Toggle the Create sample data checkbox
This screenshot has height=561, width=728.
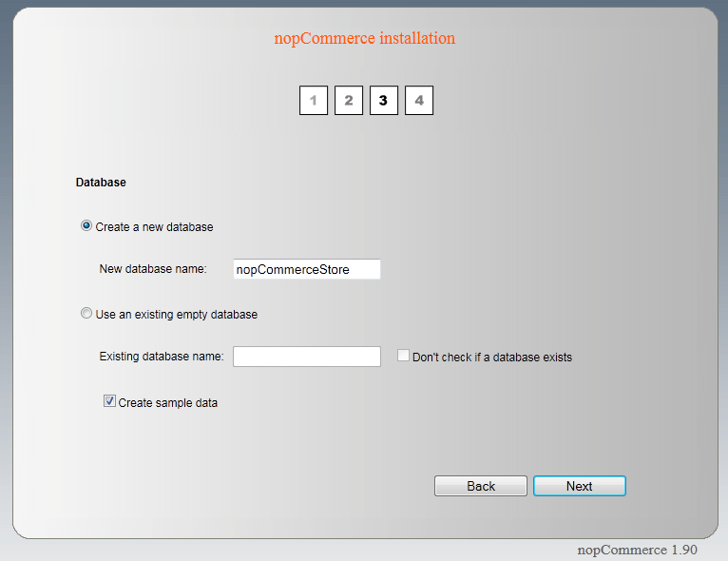pos(109,401)
